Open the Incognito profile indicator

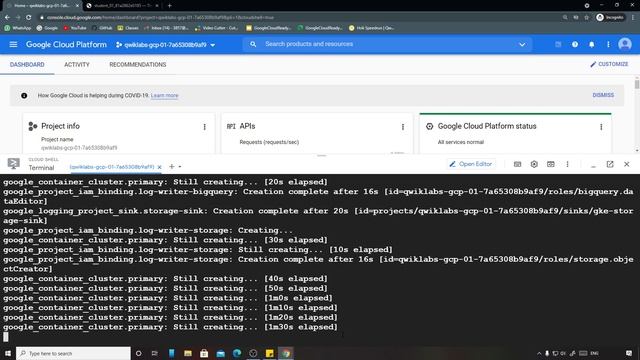[x=610, y=18]
